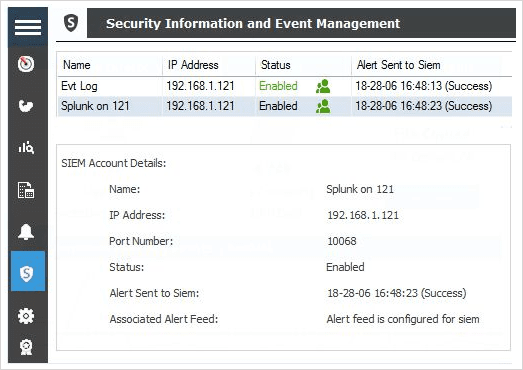
Task: Click the Security Information and Event Management title
Action: [253, 23]
